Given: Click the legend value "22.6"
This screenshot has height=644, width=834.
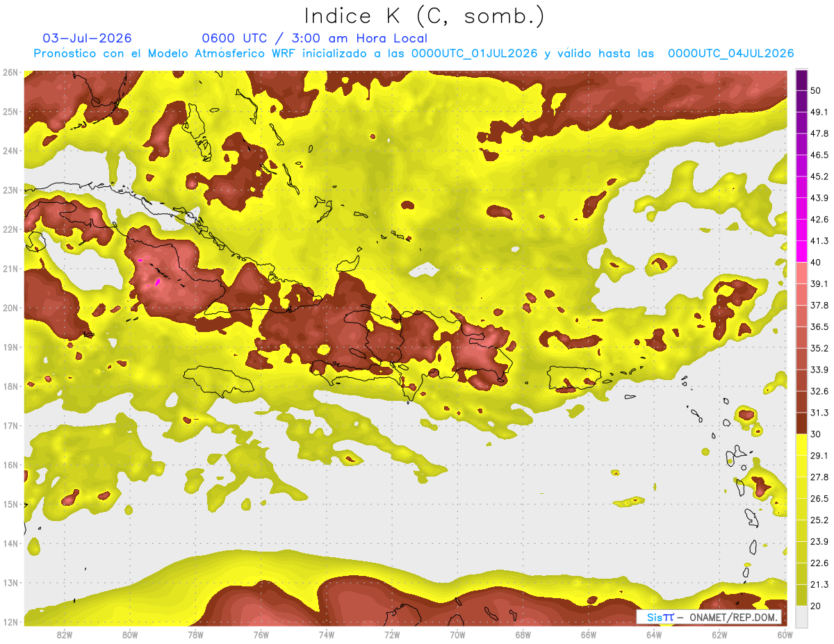Looking at the screenshot, I should coord(819,563).
